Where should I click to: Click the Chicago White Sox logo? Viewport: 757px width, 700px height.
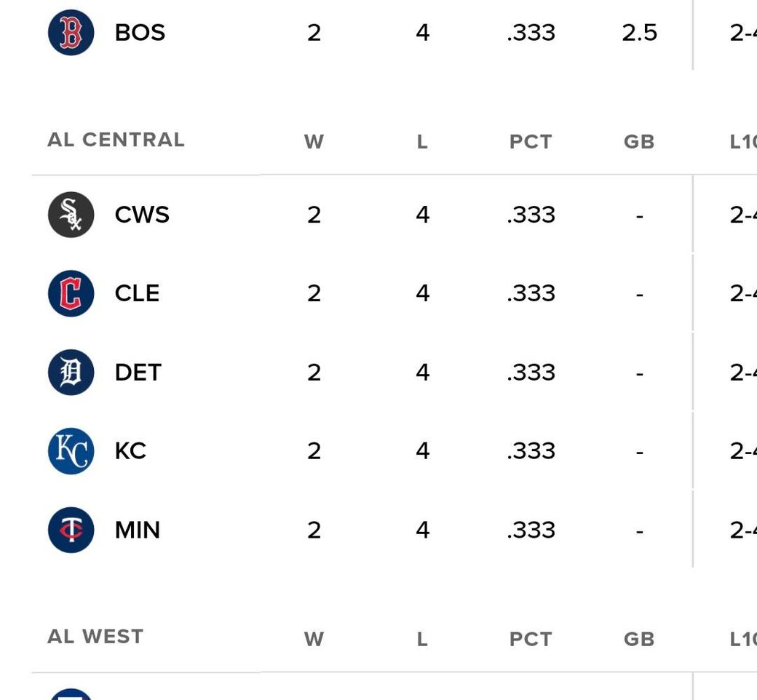pos(71,215)
